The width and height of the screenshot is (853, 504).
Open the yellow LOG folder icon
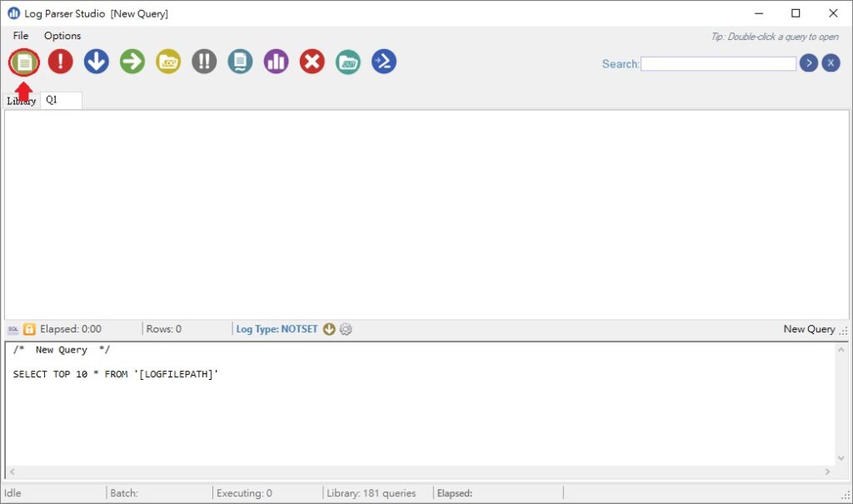[168, 62]
